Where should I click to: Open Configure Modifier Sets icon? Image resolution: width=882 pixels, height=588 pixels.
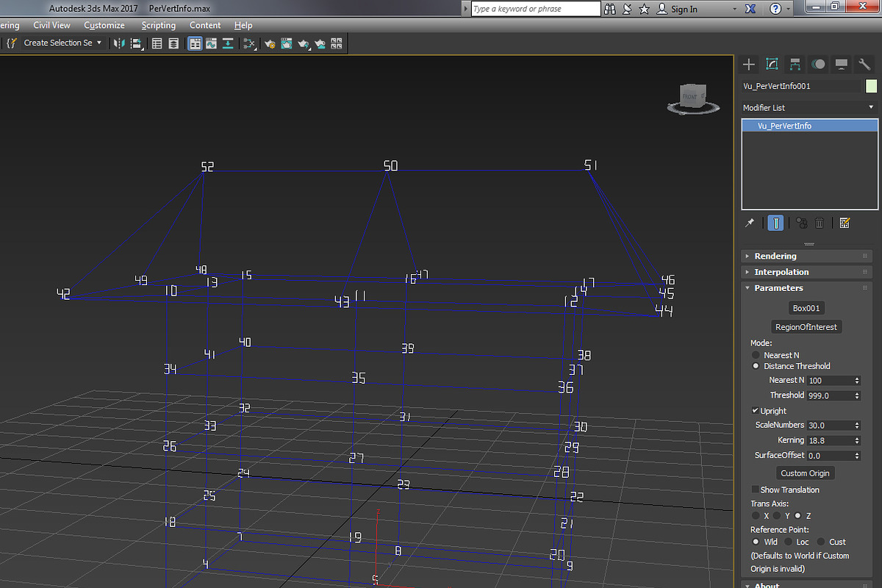coord(845,223)
